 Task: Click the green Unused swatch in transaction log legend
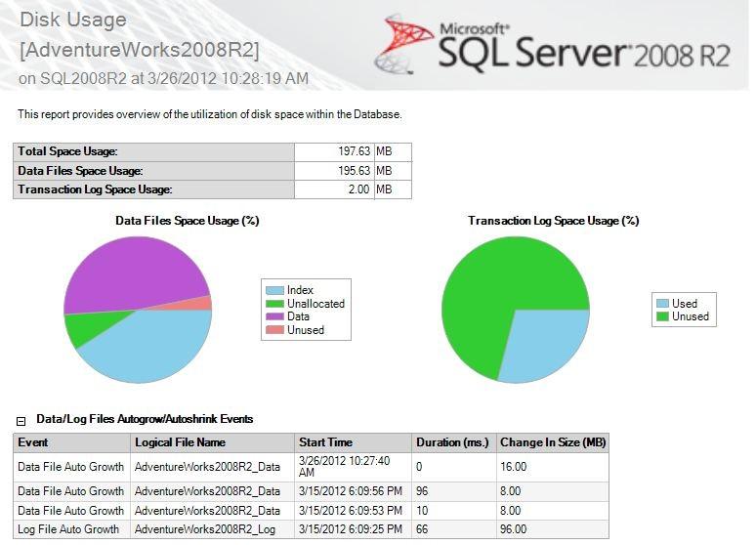(662, 316)
